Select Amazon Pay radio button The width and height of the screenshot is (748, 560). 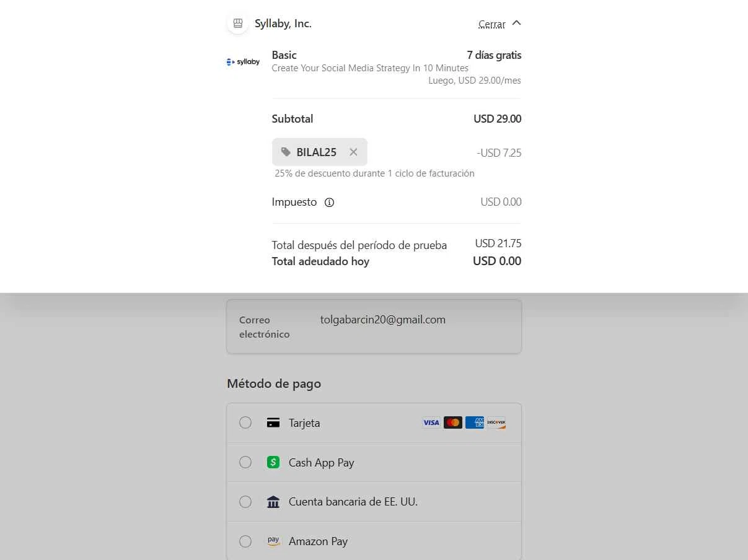[x=245, y=541]
